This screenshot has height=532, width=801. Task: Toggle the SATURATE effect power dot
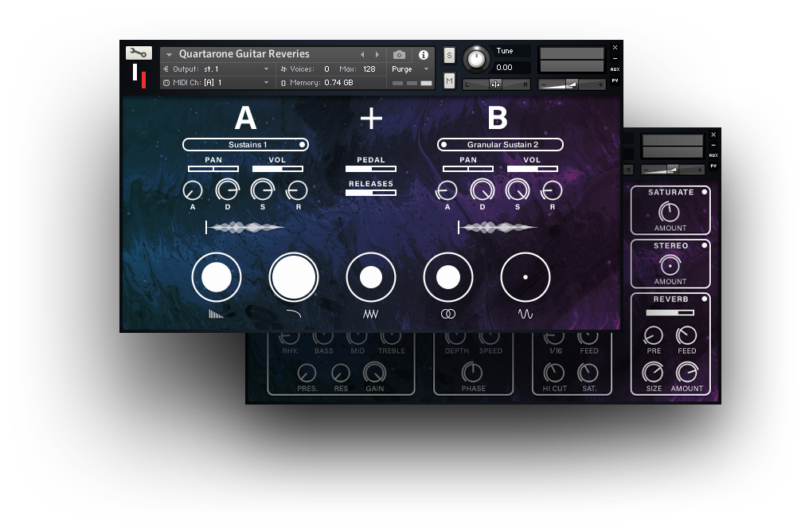point(705,192)
